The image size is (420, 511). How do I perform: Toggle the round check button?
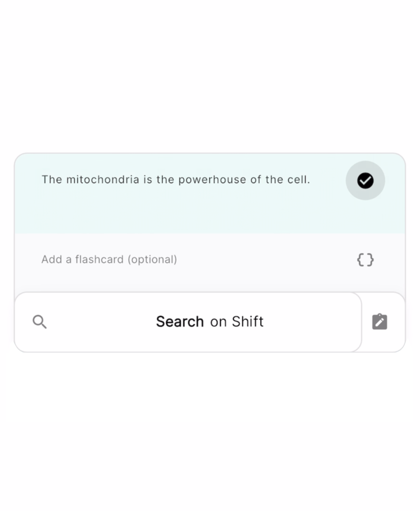coord(365,180)
